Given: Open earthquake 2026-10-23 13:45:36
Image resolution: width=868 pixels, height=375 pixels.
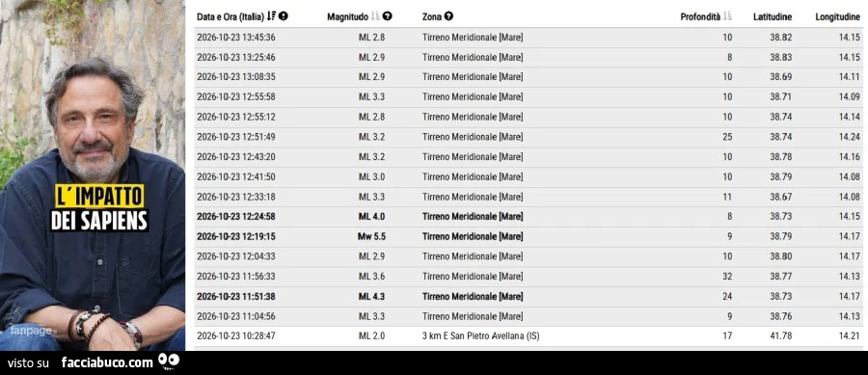Looking at the screenshot, I should 529,38.
